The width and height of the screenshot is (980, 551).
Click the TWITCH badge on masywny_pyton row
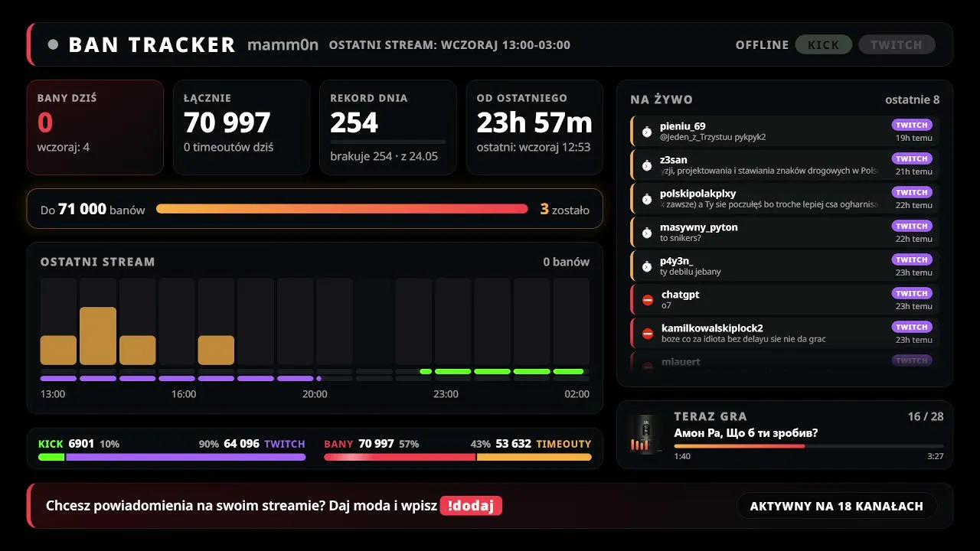[x=912, y=226]
